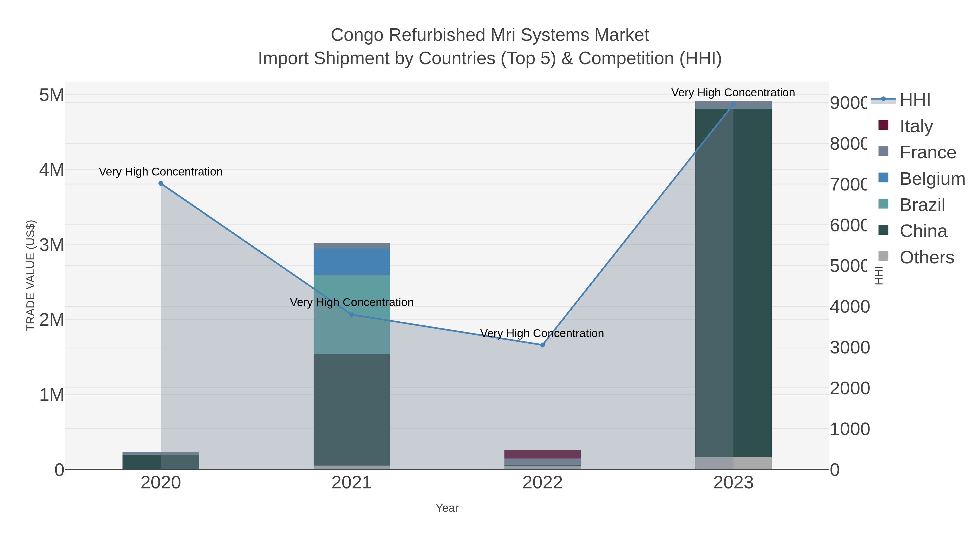Click the Brazil teal legend swatch
The height and width of the screenshot is (551, 980).
click(883, 204)
